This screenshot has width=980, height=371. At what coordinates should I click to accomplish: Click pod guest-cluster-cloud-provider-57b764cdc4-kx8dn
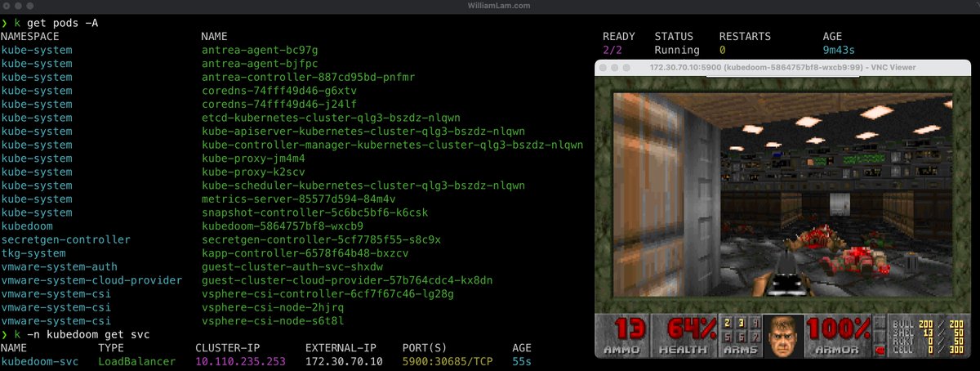349,280
